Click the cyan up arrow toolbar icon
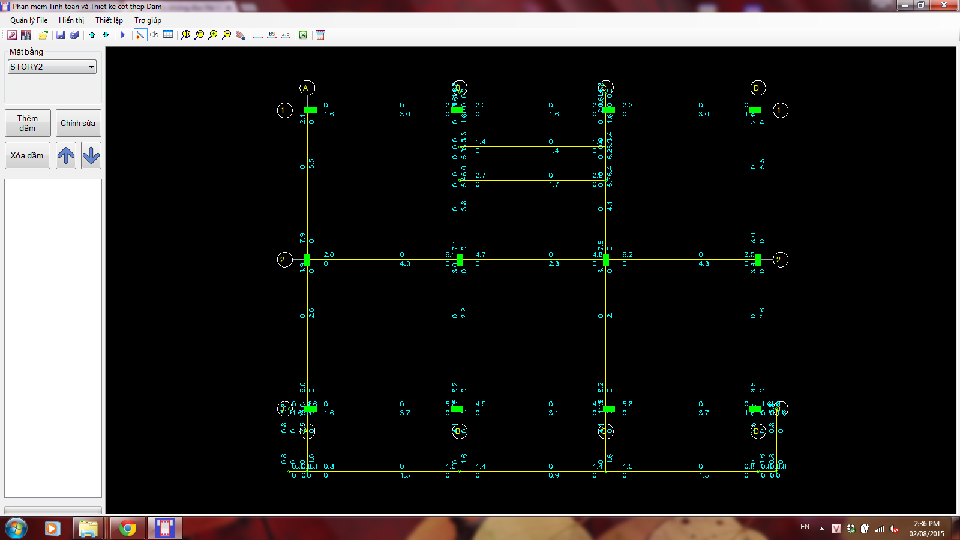 pos(92,35)
